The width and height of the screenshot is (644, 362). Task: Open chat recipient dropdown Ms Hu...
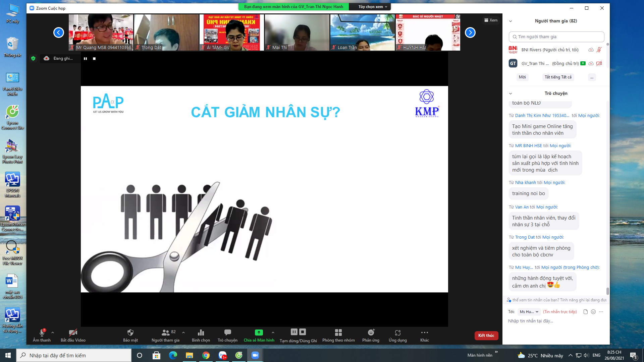point(529,312)
